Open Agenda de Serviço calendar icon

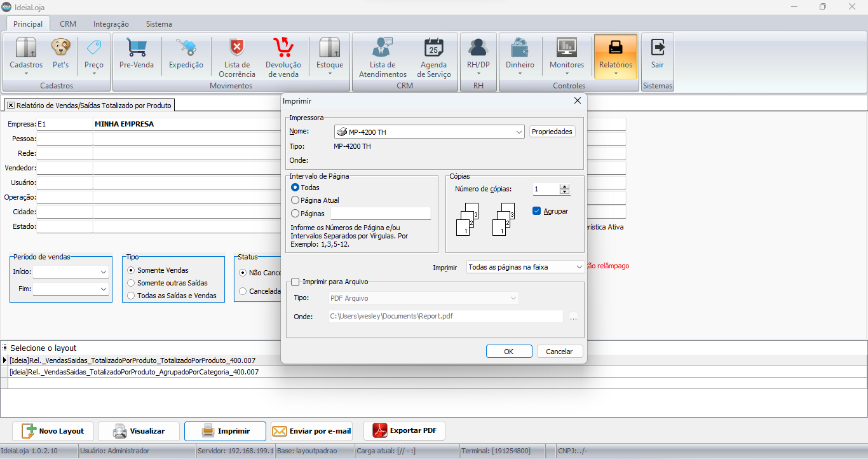[x=435, y=48]
